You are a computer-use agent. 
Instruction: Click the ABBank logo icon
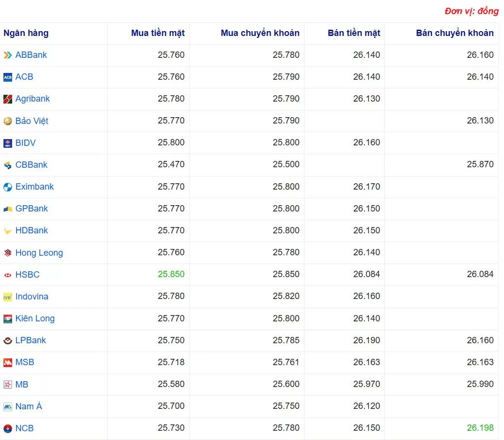[8, 55]
